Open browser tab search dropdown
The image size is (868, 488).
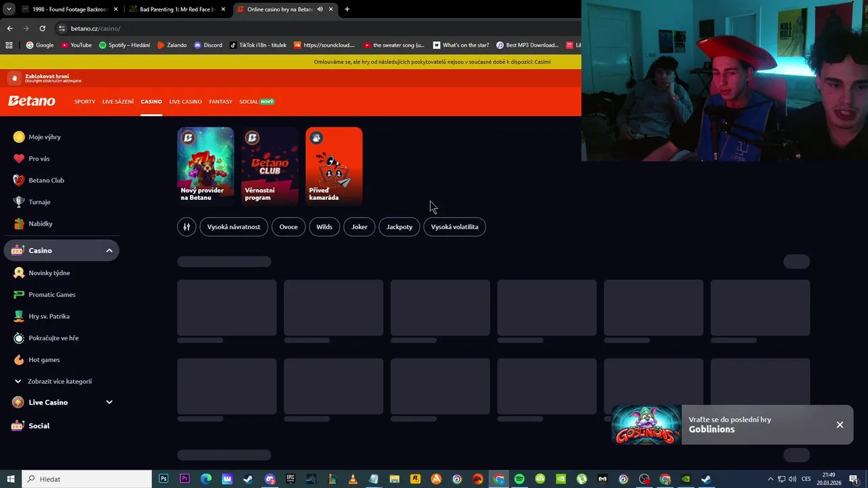pos(9,9)
